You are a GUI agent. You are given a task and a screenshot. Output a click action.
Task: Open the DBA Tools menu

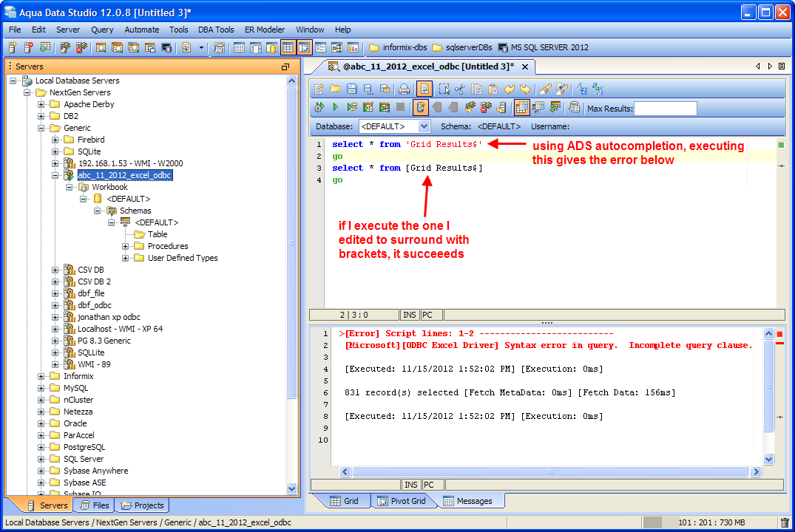[x=216, y=30]
